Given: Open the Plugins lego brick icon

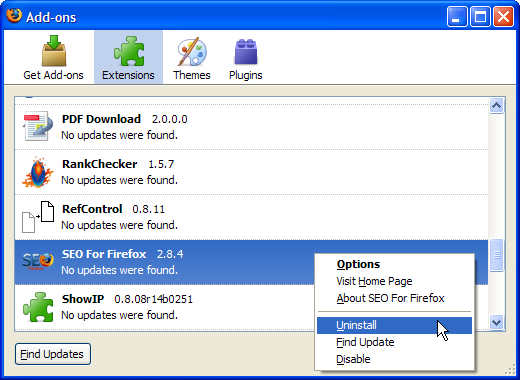Looking at the screenshot, I should tap(246, 51).
